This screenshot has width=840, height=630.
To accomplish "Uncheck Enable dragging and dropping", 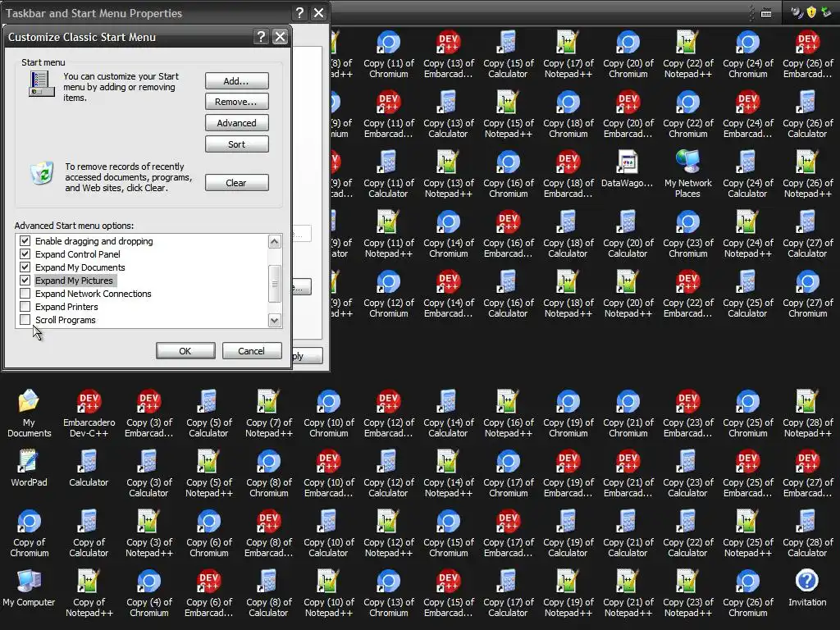I will pos(25,240).
